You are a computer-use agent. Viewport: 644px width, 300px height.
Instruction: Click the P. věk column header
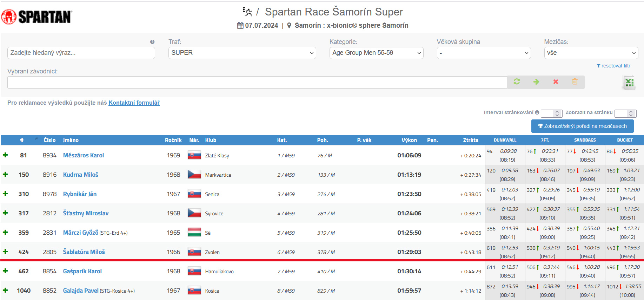click(x=364, y=140)
